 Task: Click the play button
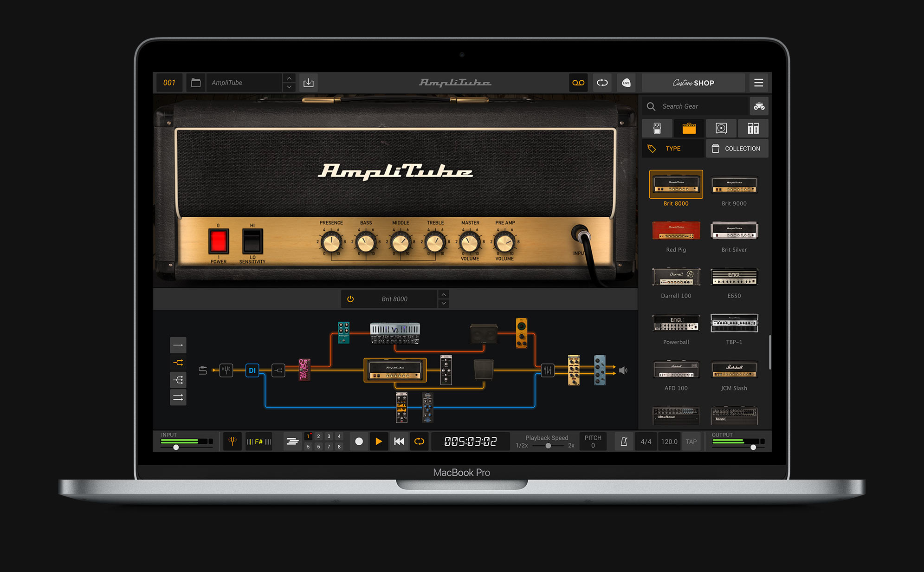[379, 441]
